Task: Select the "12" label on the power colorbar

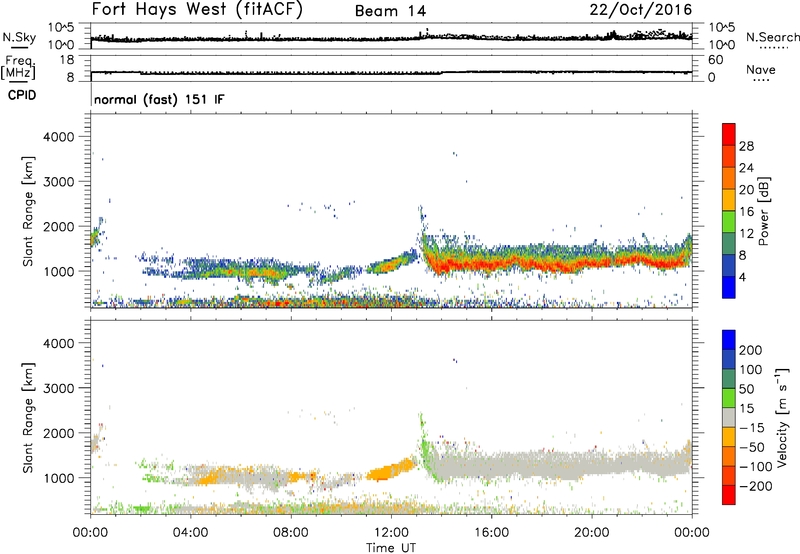Action: tap(746, 234)
